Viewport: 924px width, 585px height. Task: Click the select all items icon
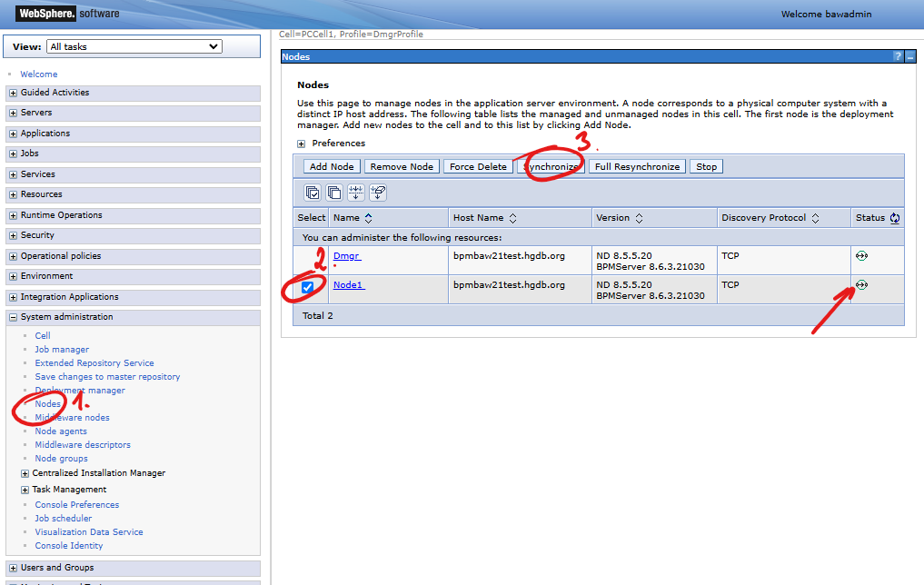tap(313, 193)
